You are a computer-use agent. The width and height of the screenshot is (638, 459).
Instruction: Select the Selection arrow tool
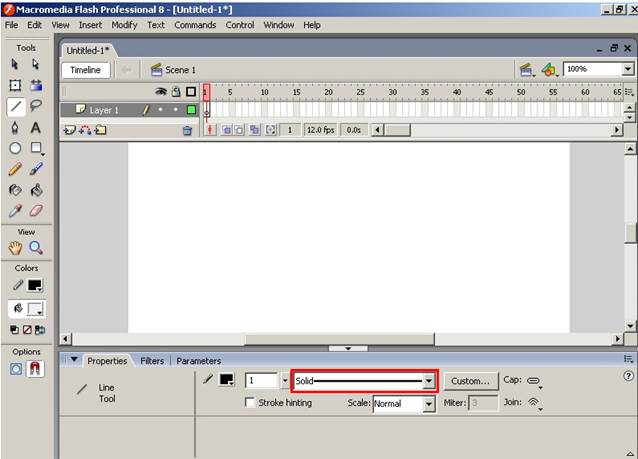tap(15, 64)
